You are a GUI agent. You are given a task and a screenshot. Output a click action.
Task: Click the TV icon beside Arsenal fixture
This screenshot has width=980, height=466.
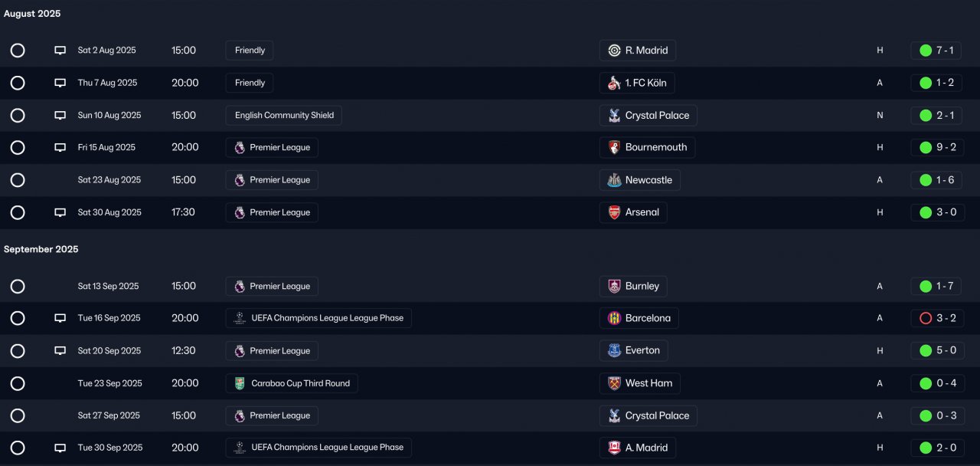pyautogui.click(x=60, y=212)
